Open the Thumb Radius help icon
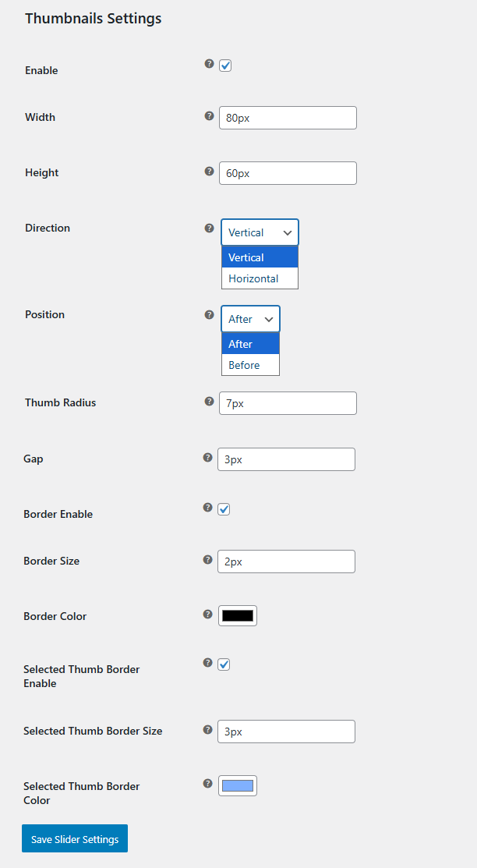Viewport: 477px width, 868px height. [x=209, y=401]
